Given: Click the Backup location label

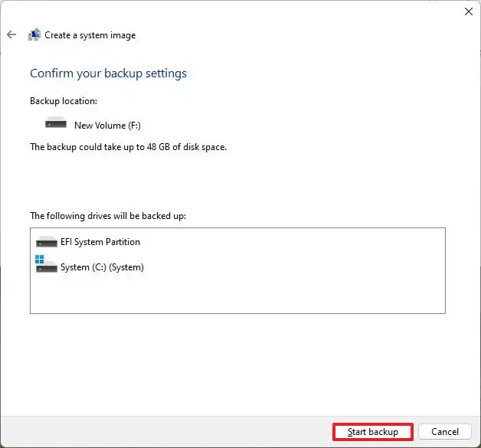Looking at the screenshot, I should coord(64,101).
